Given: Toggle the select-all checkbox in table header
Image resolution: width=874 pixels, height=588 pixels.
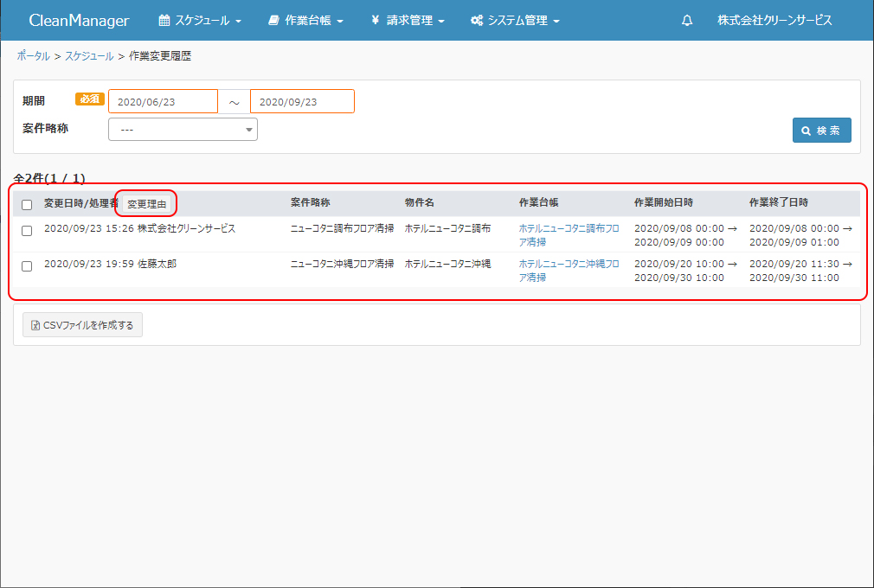Looking at the screenshot, I should (x=27, y=205).
